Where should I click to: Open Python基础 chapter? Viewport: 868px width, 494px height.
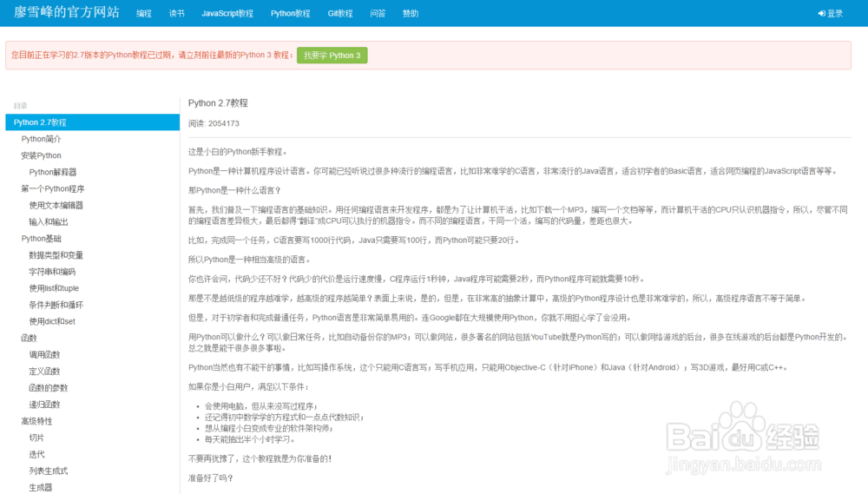click(41, 239)
